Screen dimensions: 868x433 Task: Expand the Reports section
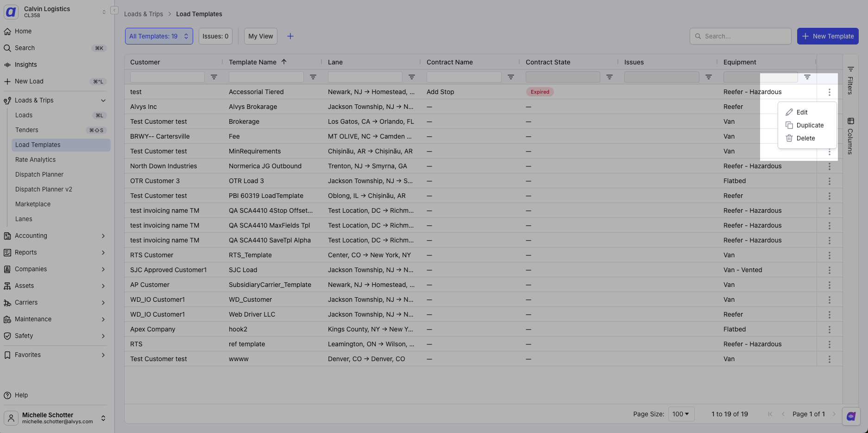[x=103, y=252]
